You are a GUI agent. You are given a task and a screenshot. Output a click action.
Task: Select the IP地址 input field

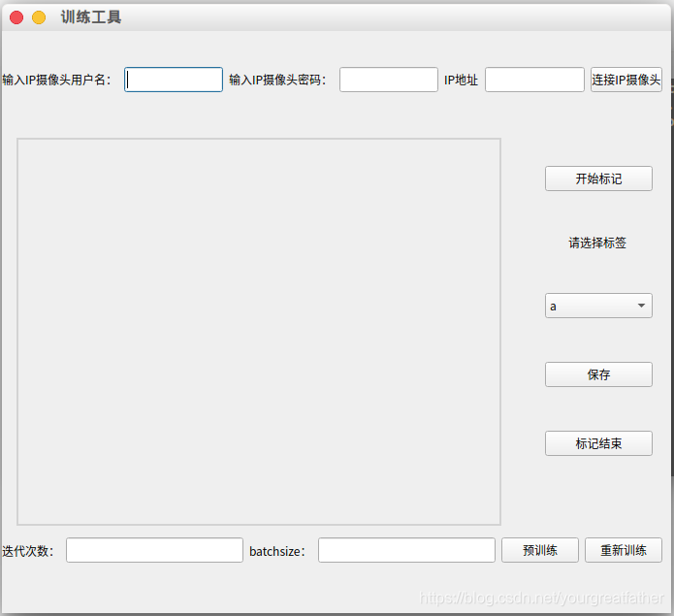pyautogui.click(x=534, y=80)
